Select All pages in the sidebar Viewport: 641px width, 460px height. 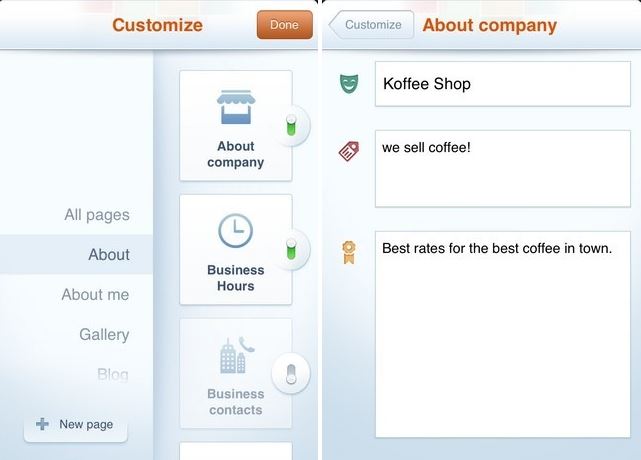pyautogui.click(x=97, y=215)
